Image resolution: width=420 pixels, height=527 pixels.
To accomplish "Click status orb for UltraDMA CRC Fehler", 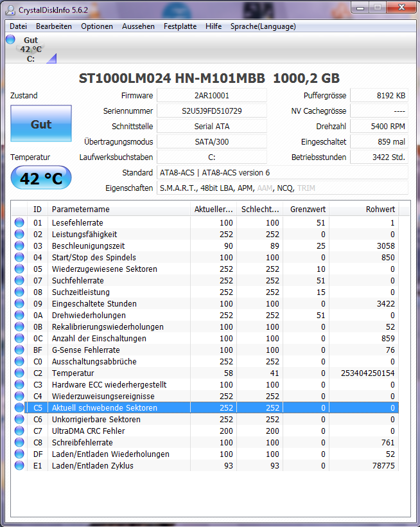I will tap(19, 431).
